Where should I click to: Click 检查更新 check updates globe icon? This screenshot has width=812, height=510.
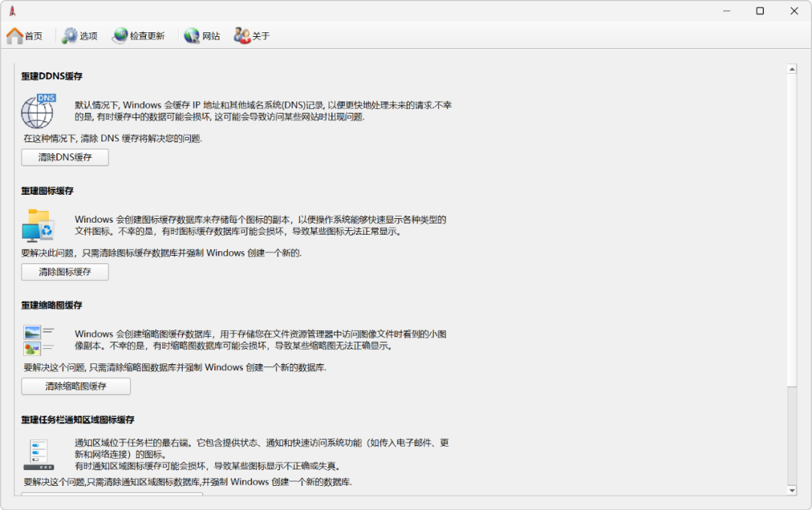click(120, 36)
